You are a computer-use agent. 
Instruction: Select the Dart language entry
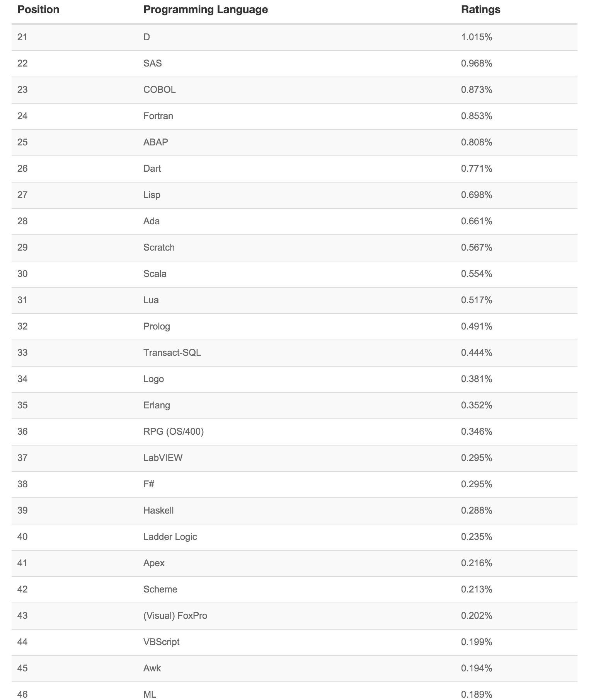click(x=152, y=169)
